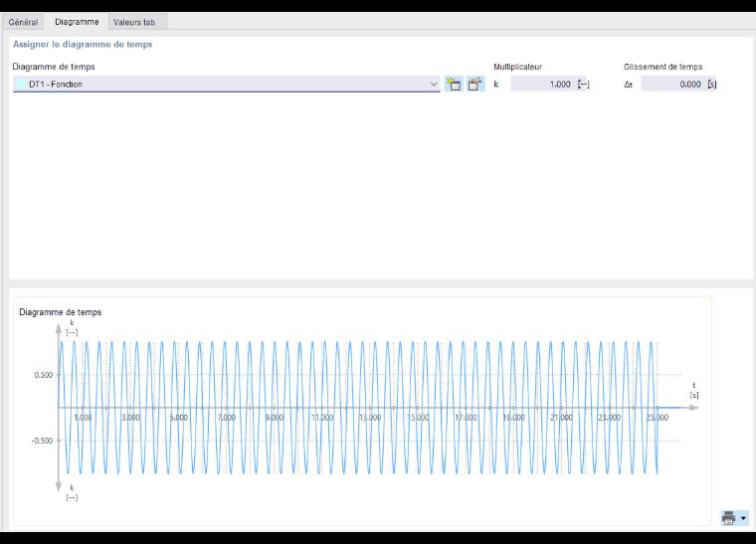Click the 25.000 time axis label
Viewport: 756px width, 544px height.
[658, 418]
